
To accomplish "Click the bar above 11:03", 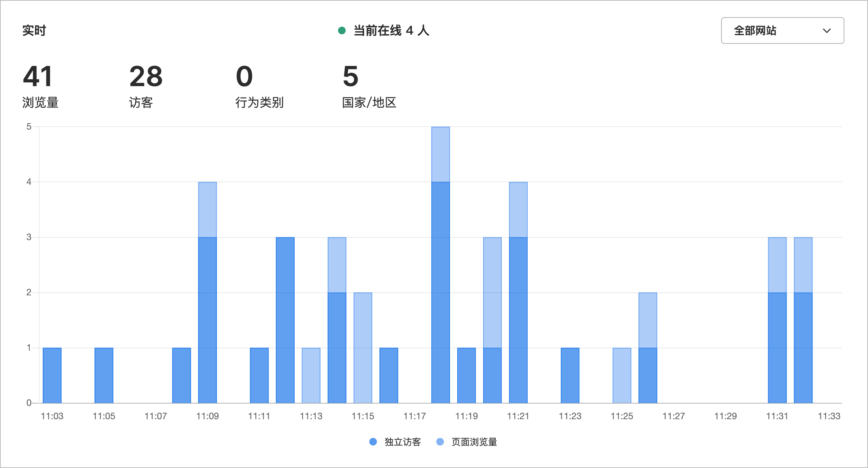I will click(x=52, y=375).
